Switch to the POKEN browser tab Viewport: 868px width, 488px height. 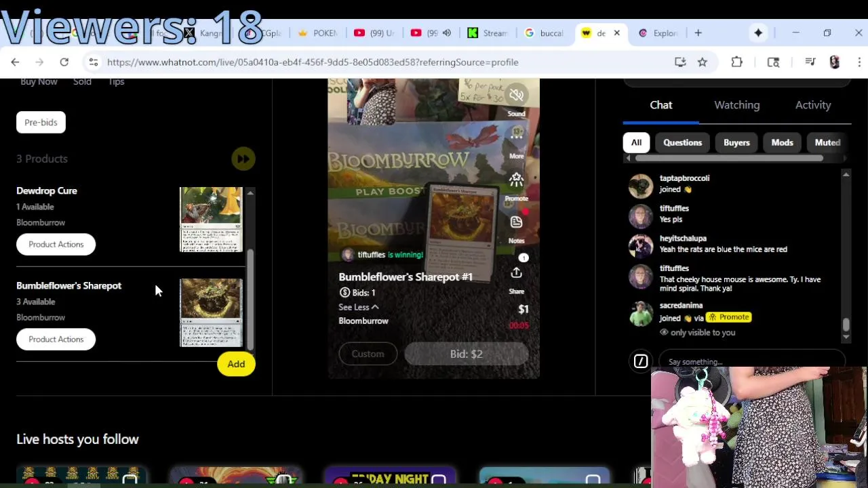pos(317,33)
